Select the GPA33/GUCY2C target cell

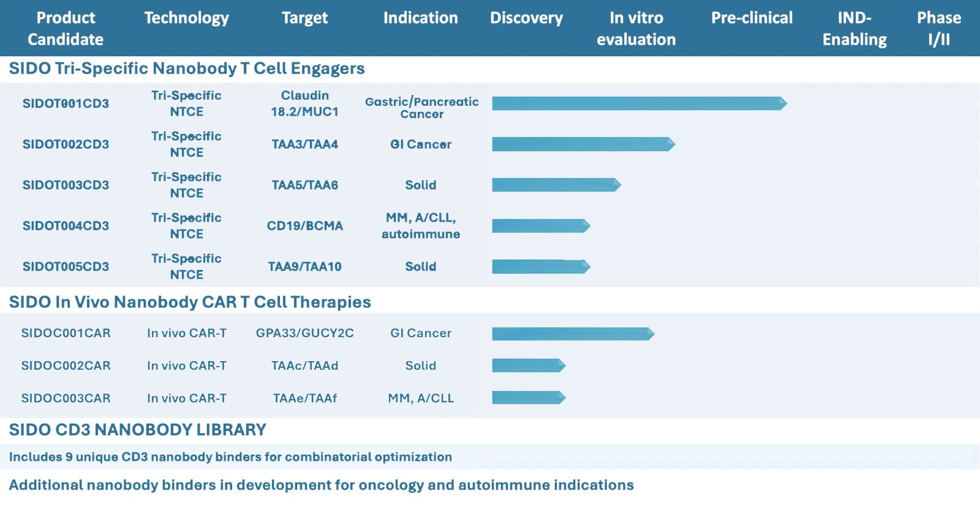coord(304,333)
